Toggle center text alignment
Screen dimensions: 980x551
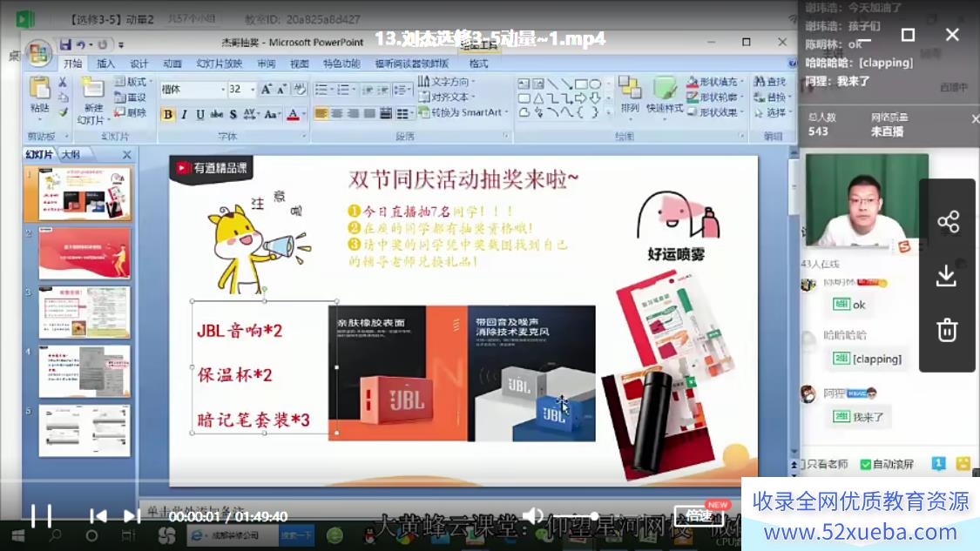(x=337, y=114)
